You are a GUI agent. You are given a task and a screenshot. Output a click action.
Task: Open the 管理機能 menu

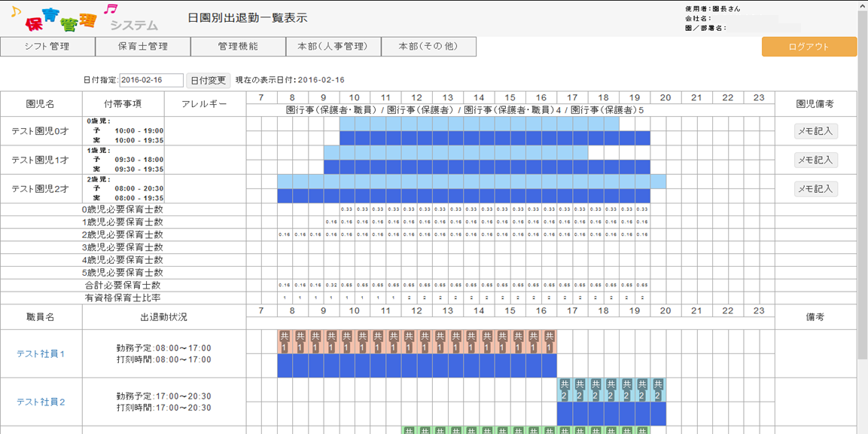pyautogui.click(x=238, y=47)
